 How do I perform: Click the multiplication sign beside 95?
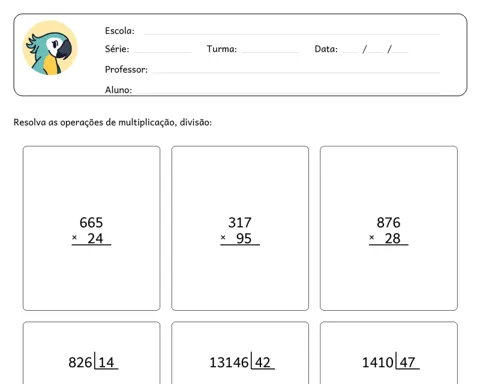click(223, 237)
